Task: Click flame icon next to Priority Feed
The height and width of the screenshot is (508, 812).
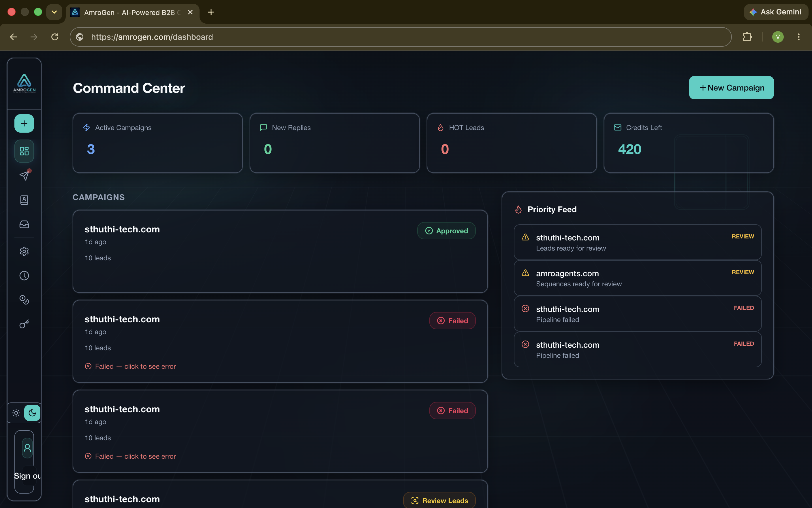Action: tap(518, 209)
